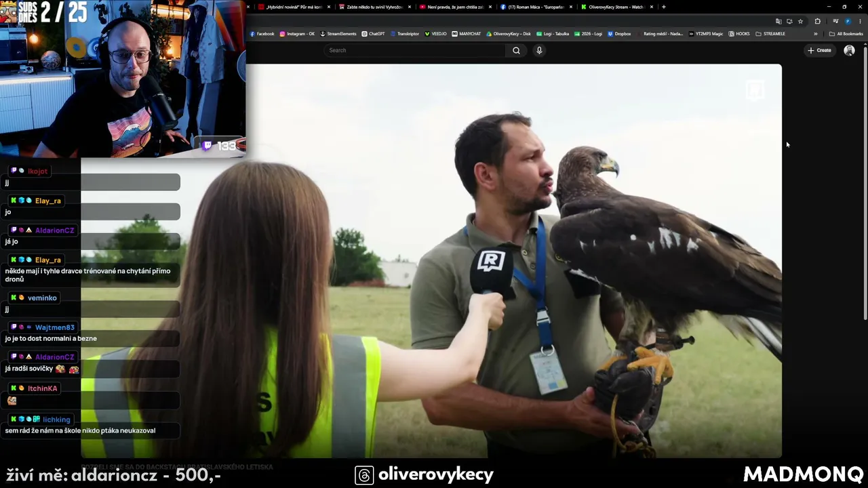
Task: Open the ChatGPT bookmark
Action: point(373,34)
